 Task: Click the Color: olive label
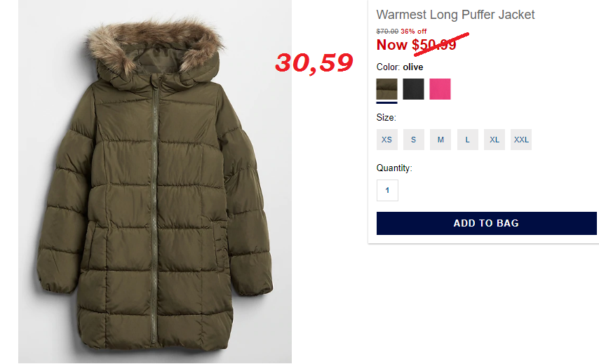pyautogui.click(x=400, y=67)
